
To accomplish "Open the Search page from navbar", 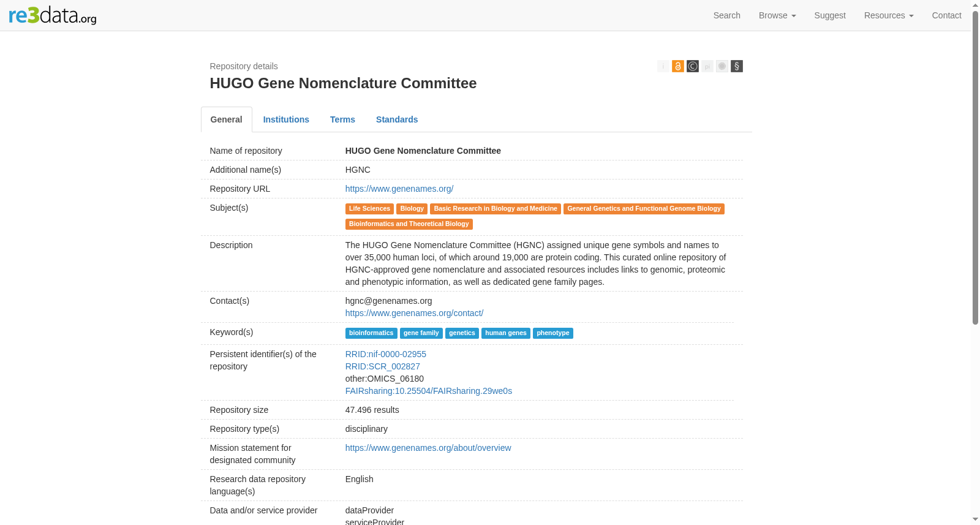I will click(x=727, y=15).
